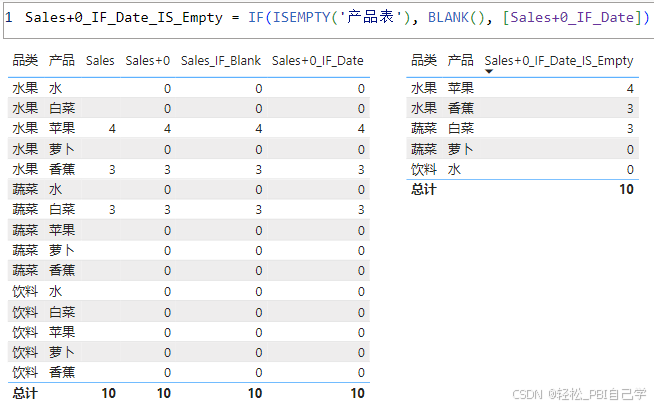Select 白菜 product cell in left table's 蔬菜 row

(62, 209)
